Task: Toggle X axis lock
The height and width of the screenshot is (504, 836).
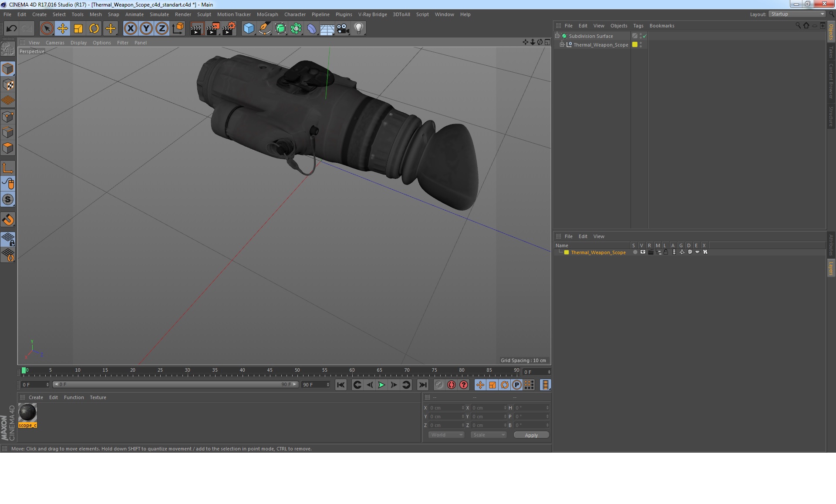Action: point(130,29)
